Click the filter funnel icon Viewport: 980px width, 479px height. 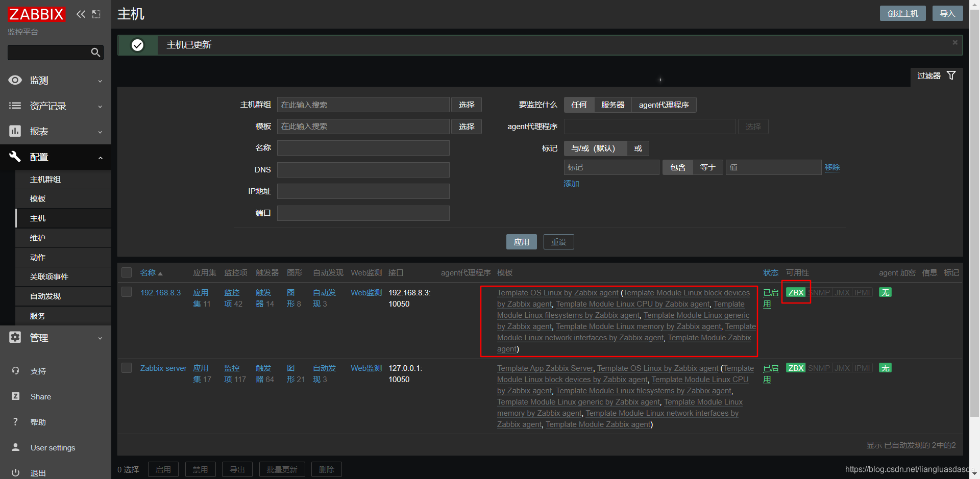click(x=951, y=75)
